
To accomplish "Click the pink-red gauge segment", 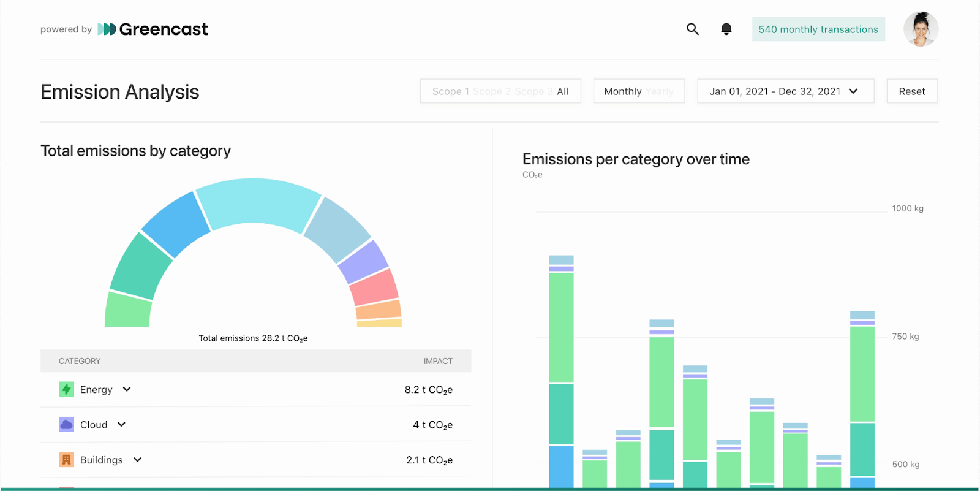I will (374, 287).
